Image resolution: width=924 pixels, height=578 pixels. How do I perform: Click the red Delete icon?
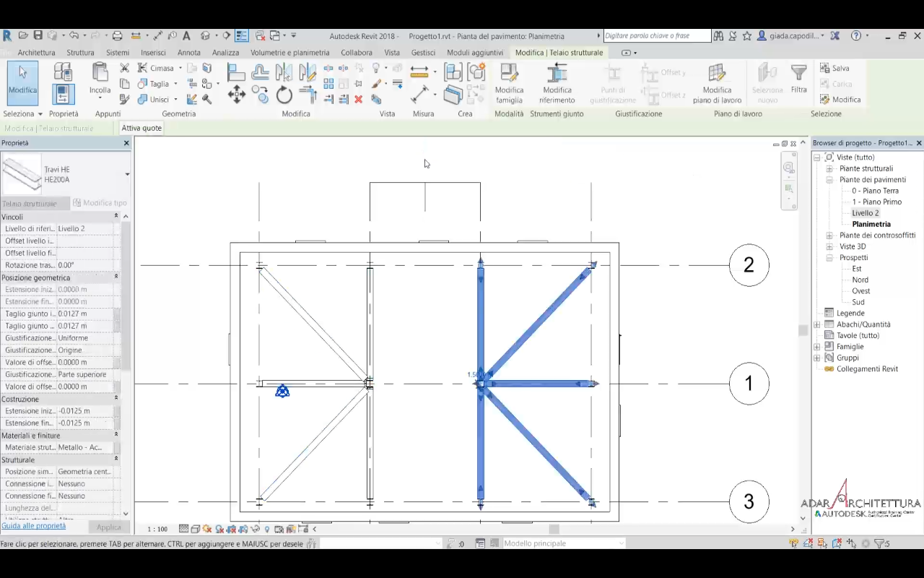click(x=358, y=100)
